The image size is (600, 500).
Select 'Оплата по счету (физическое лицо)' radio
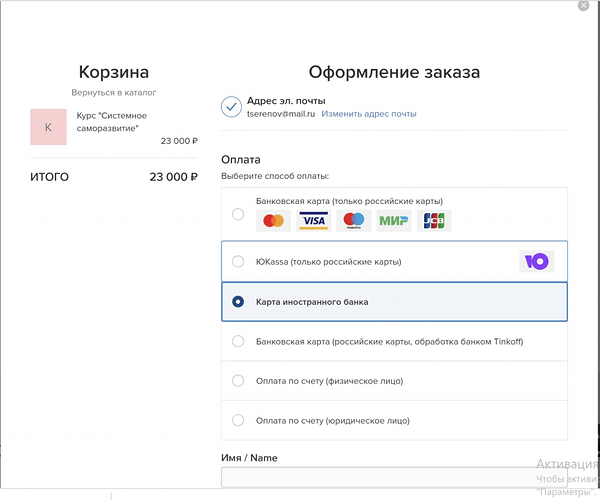pos(238,381)
